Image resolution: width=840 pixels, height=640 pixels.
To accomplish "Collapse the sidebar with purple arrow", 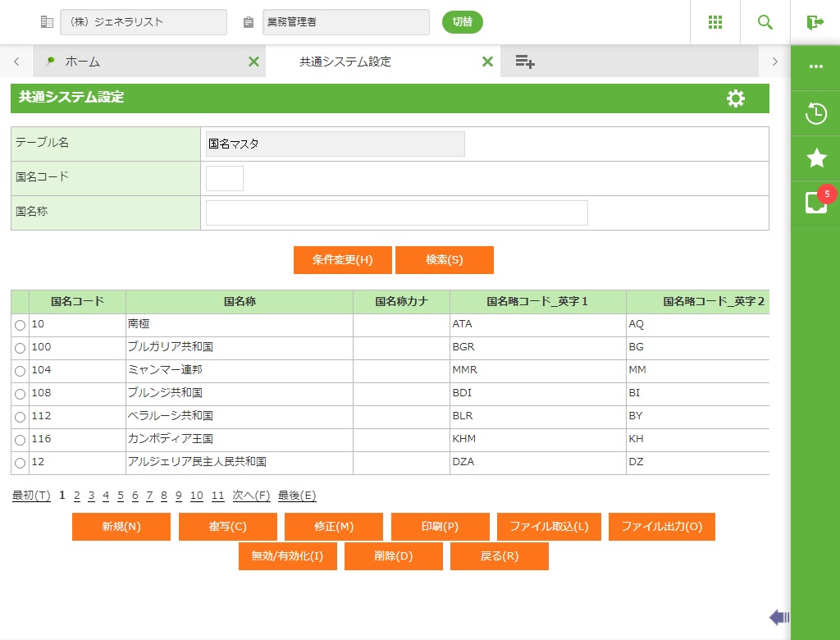I will point(778,617).
